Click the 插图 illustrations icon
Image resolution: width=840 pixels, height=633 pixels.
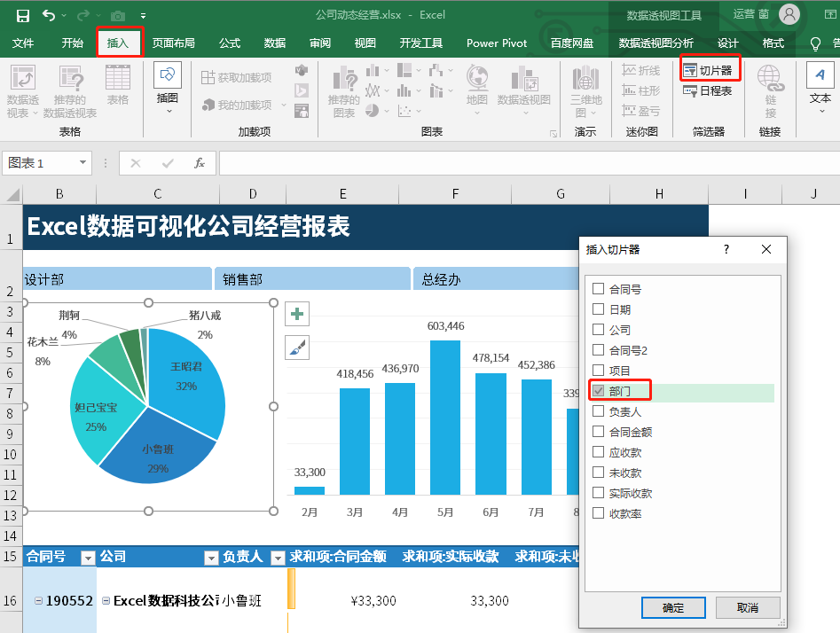pyautogui.click(x=167, y=86)
